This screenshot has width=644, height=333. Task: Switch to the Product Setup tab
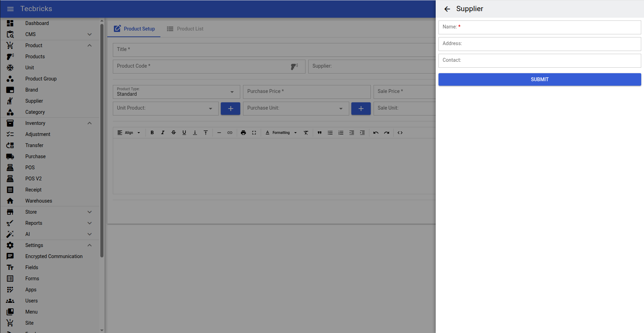134,29
